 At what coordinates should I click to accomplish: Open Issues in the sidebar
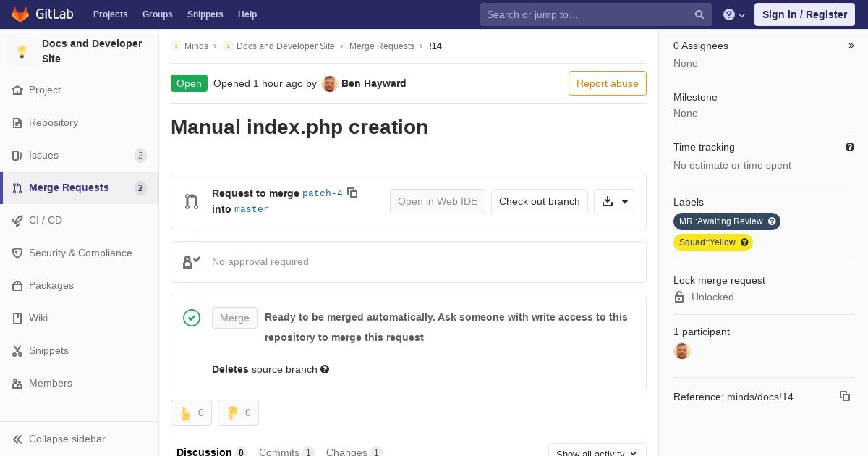click(x=43, y=155)
